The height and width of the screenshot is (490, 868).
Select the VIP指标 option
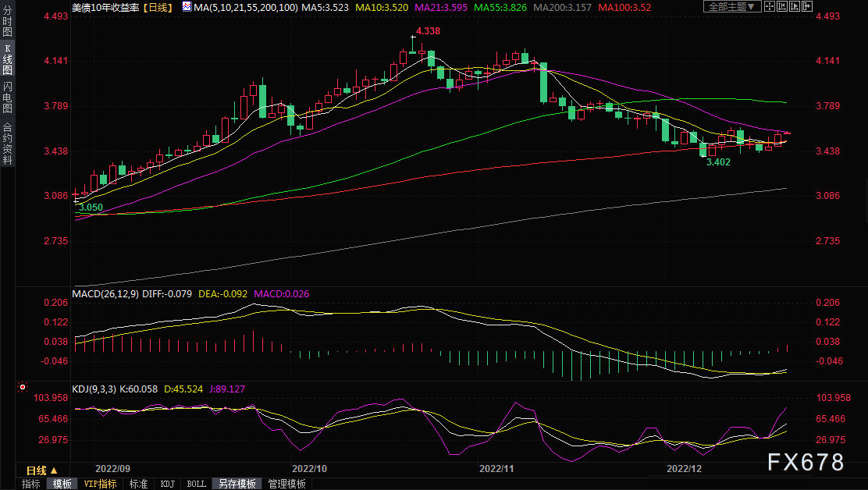coord(100,484)
